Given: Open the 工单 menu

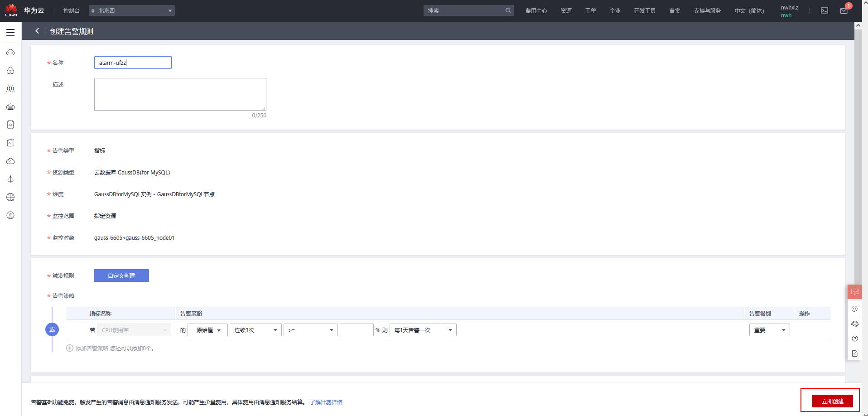Looking at the screenshot, I should (x=590, y=10).
